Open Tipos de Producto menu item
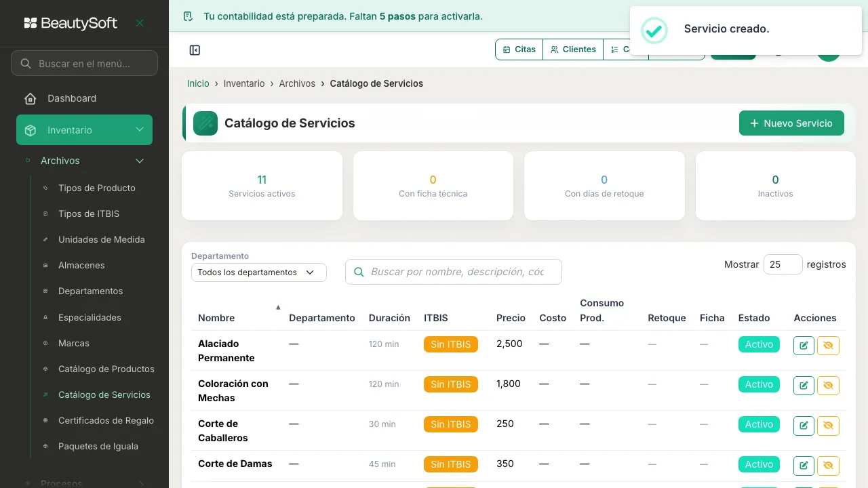The width and height of the screenshot is (868, 488). click(x=97, y=188)
